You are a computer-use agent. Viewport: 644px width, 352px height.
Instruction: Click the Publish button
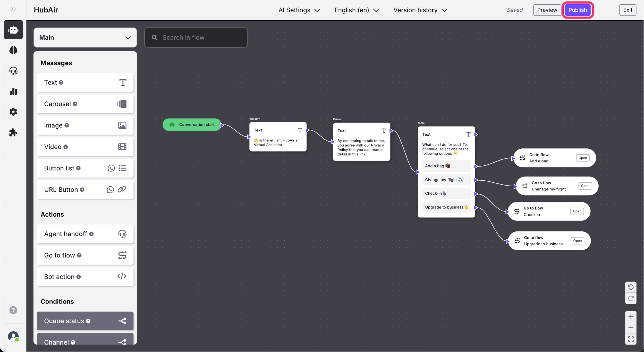[577, 10]
